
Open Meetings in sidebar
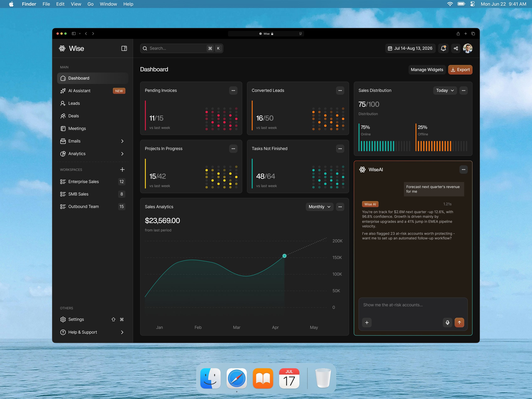[93, 128]
